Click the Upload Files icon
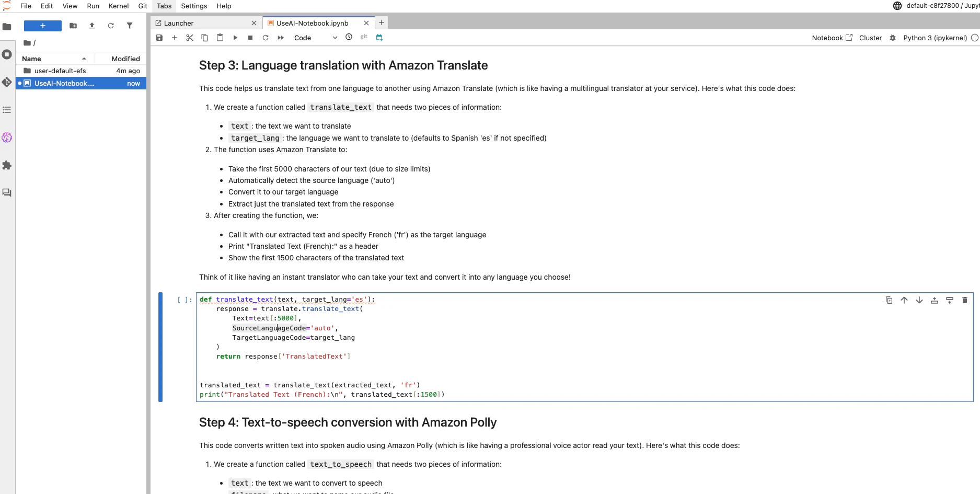This screenshot has height=494, width=980. click(x=92, y=26)
